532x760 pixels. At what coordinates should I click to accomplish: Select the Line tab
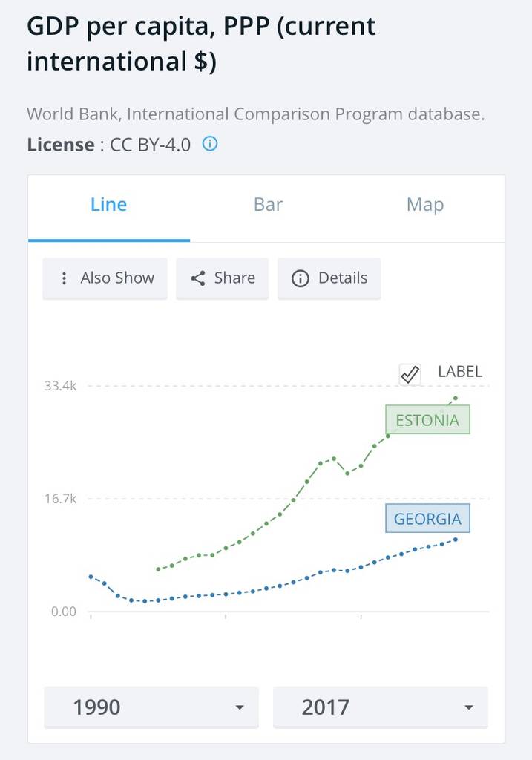pos(108,205)
